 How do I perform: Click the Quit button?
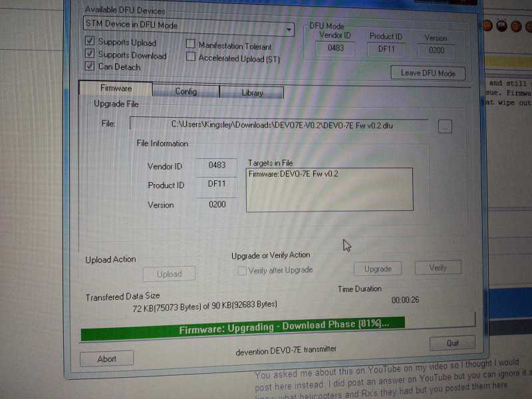pyautogui.click(x=452, y=343)
